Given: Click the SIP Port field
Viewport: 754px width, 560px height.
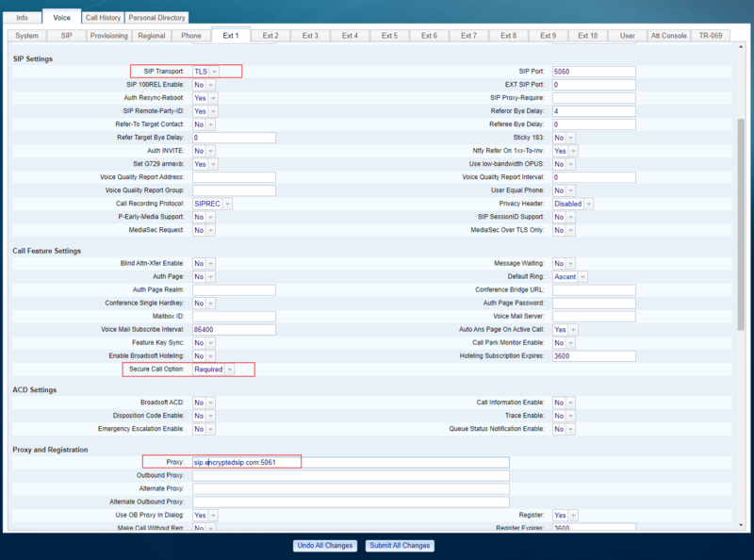Looking at the screenshot, I should click(594, 72).
